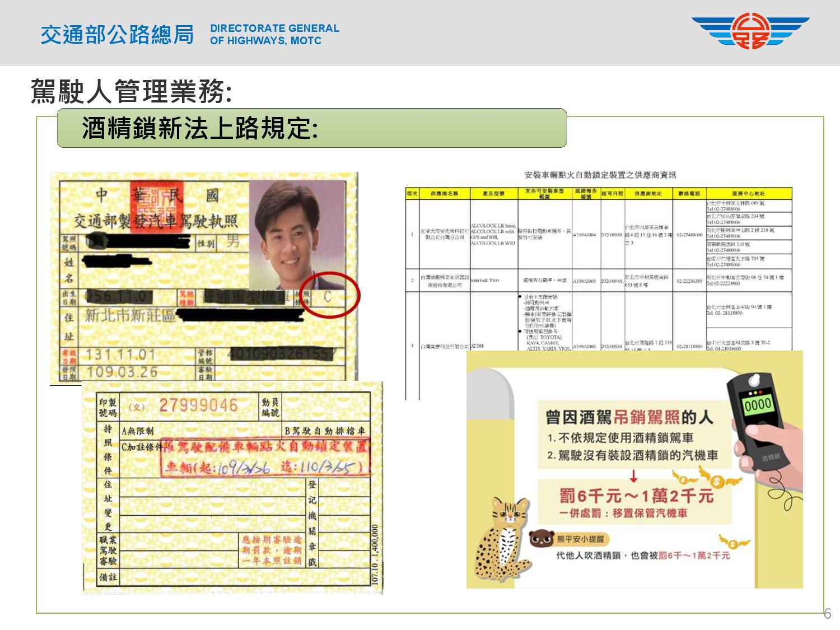Viewport: 840px width, 630px height.
Task: Click the yellow table header 供應商名稱
Action: click(x=444, y=193)
